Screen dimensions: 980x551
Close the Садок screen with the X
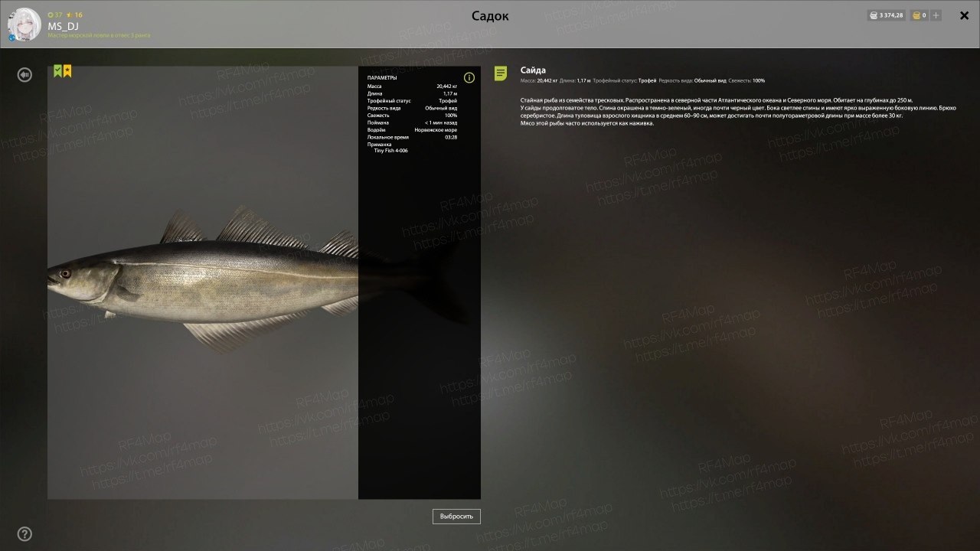[x=964, y=15]
